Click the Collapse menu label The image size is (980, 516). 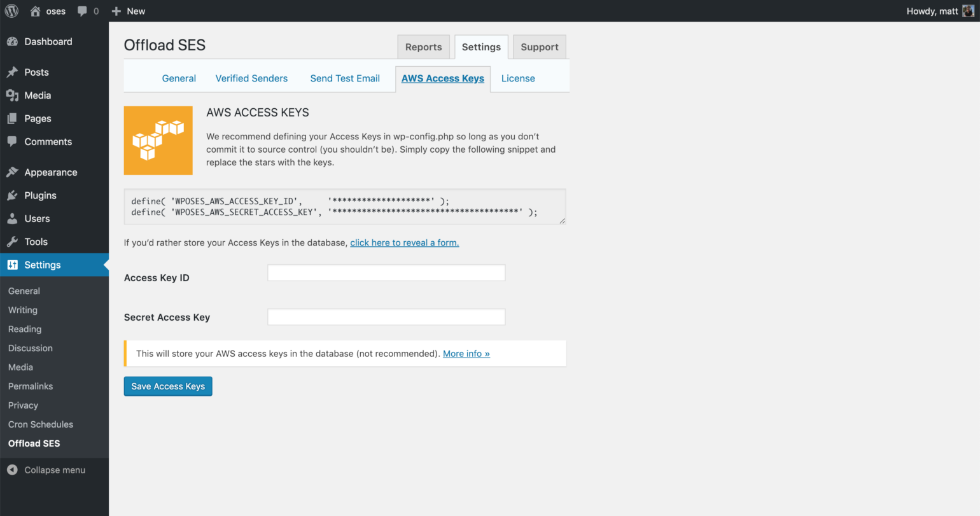[55, 470]
